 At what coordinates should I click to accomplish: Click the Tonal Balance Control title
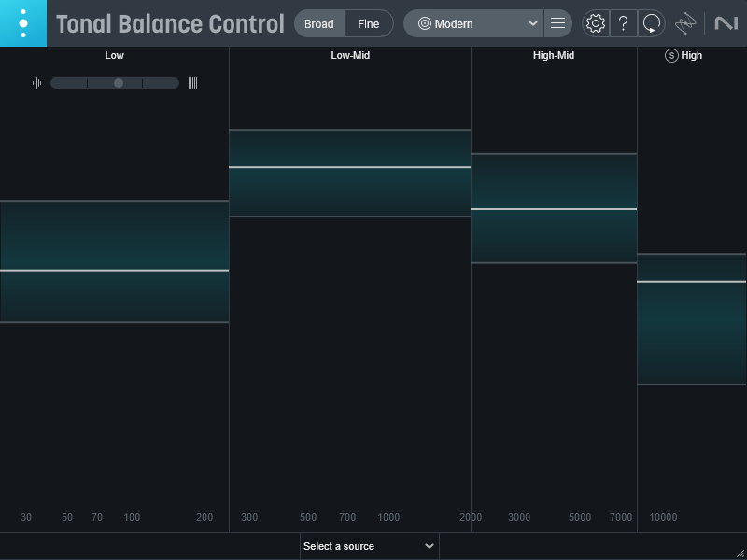pyautogui.click(x=170, y=24)
